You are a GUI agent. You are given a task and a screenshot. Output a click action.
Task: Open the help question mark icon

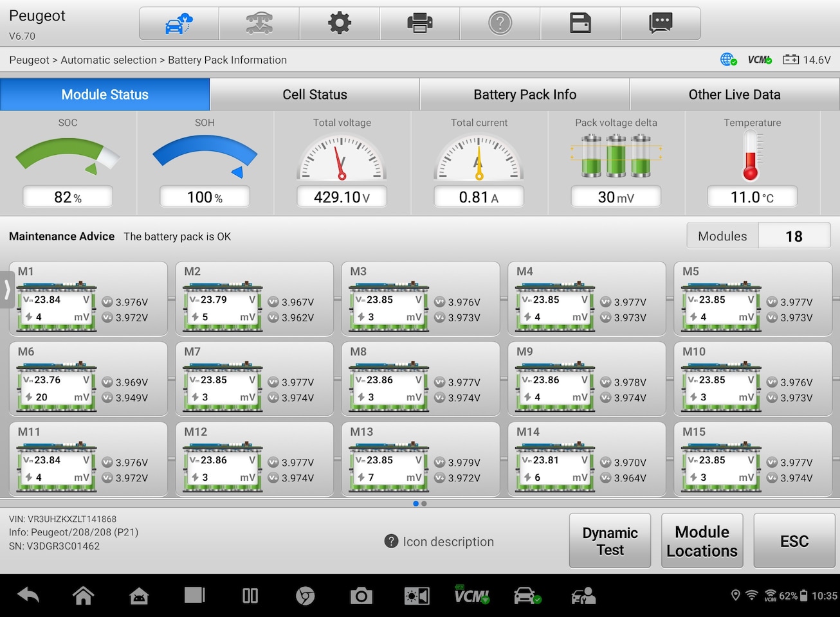500,24
